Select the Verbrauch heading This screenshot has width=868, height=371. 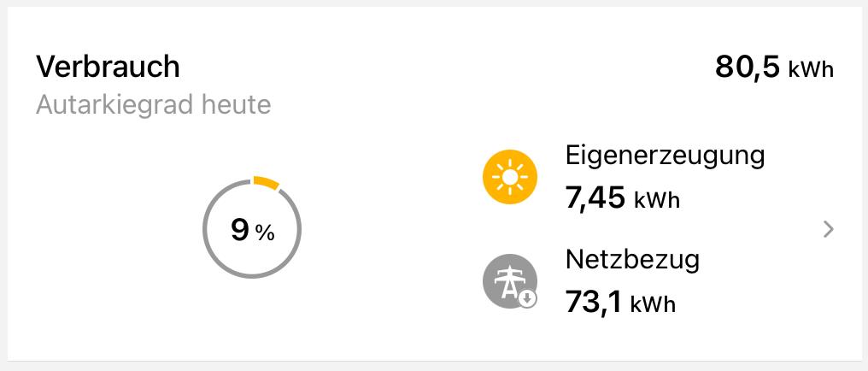click(108, 67)
